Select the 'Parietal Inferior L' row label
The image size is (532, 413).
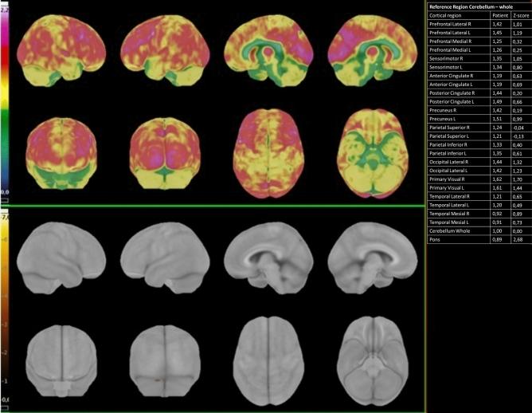(448, 154)
